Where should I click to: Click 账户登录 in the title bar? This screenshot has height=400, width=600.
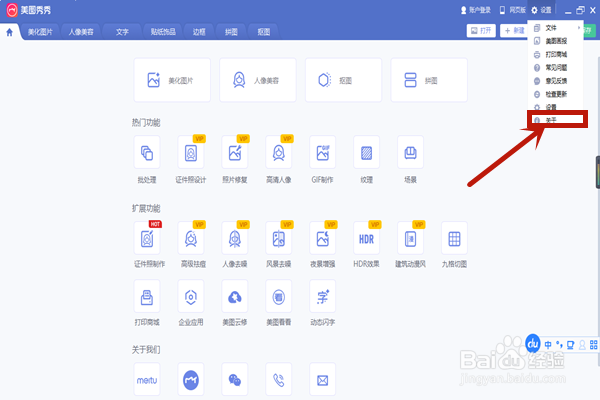pyautogui.click(x=476, y=10)
